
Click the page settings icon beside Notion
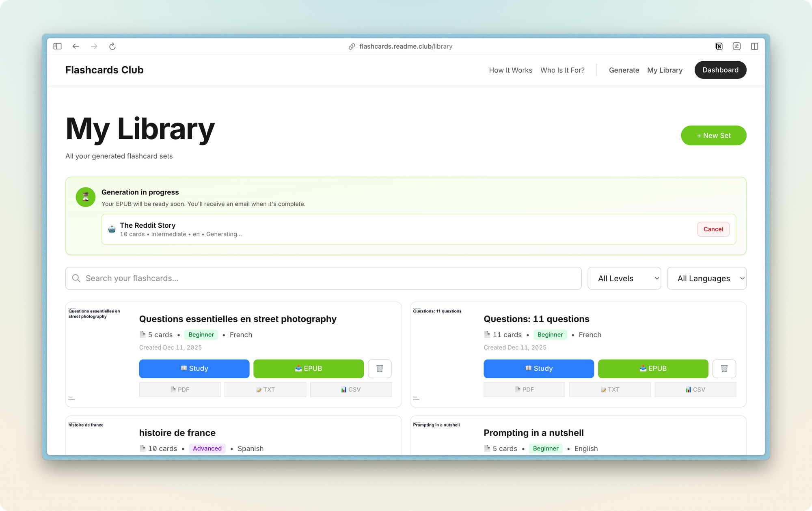pyautogui.click(x=736, y=46)
